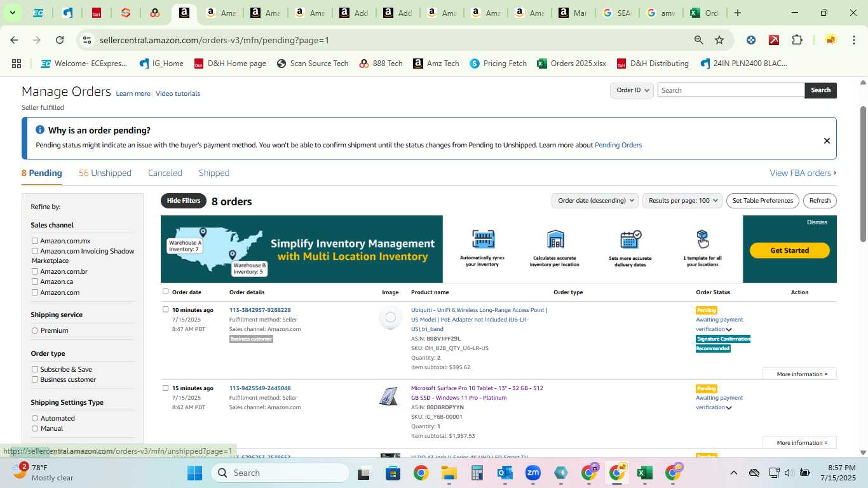The height and width of the screenshot is (488, 868).
Task: Open Windows Start menu on taskbar
Action: [194, 473]
